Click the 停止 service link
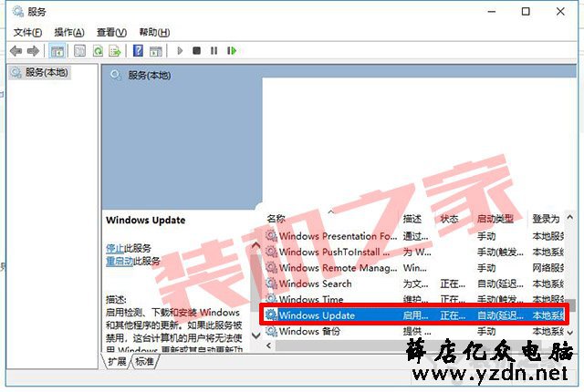This screenshot has width=584, height=392. pos(115,248)
